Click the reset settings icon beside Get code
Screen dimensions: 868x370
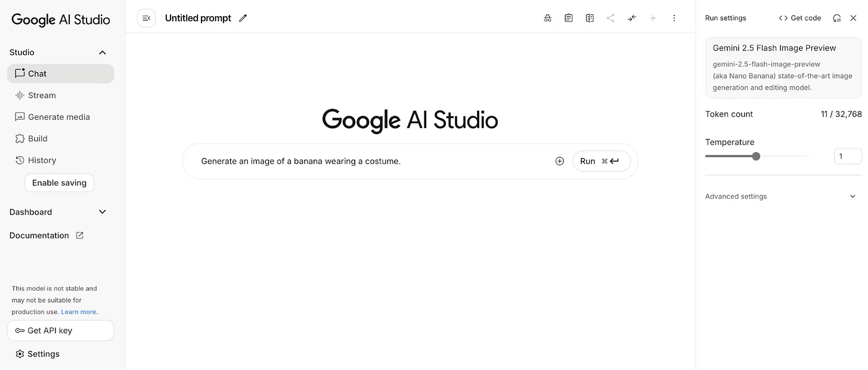click(837, 18)
